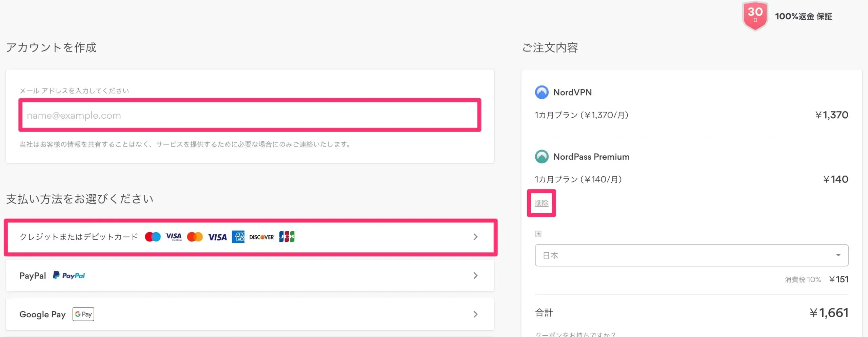Click the Mastercard logo
The height and width of the screenshot is (337, 868).
coord(195,237)
